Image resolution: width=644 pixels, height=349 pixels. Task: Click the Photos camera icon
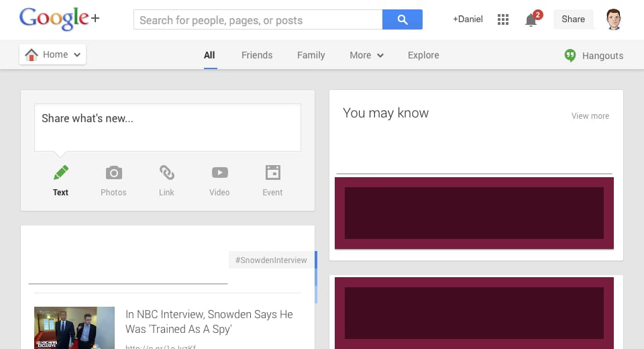pos(114,172)
